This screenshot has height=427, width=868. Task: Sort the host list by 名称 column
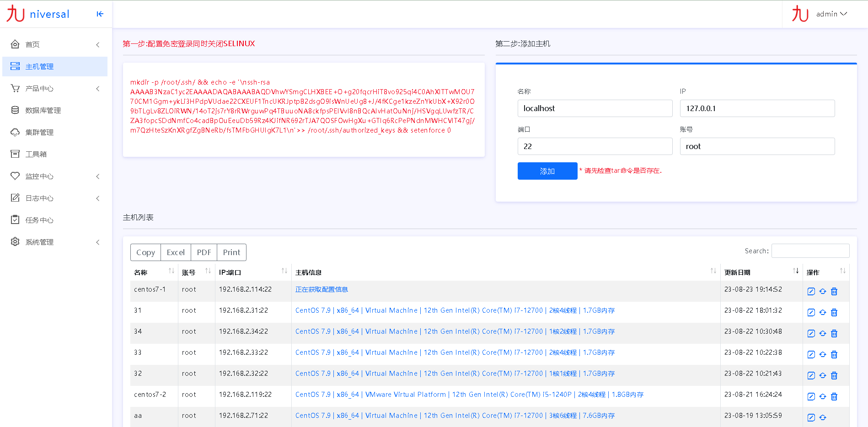(x=154, y=272)
